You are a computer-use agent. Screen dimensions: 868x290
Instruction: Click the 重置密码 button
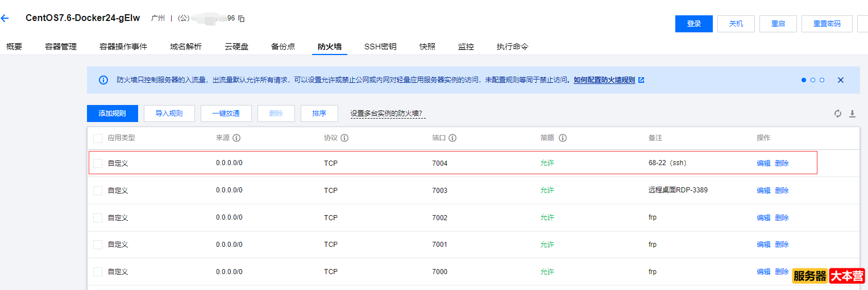pyautogui.click(x=827, y=24)
